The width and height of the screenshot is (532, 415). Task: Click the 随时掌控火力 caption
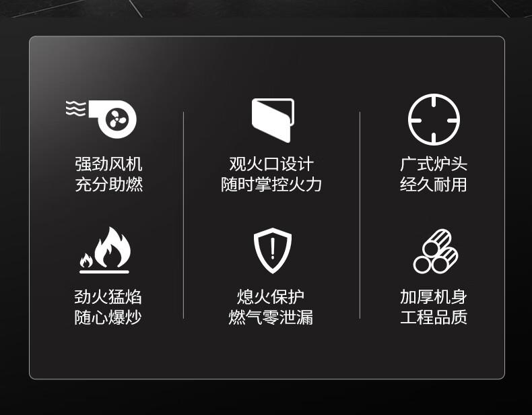[271, 185]
